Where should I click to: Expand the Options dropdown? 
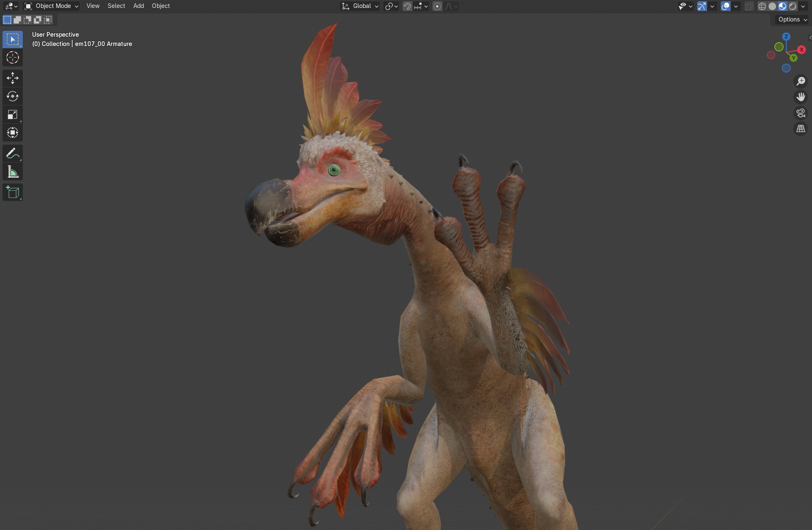click(x=792, y=19)
